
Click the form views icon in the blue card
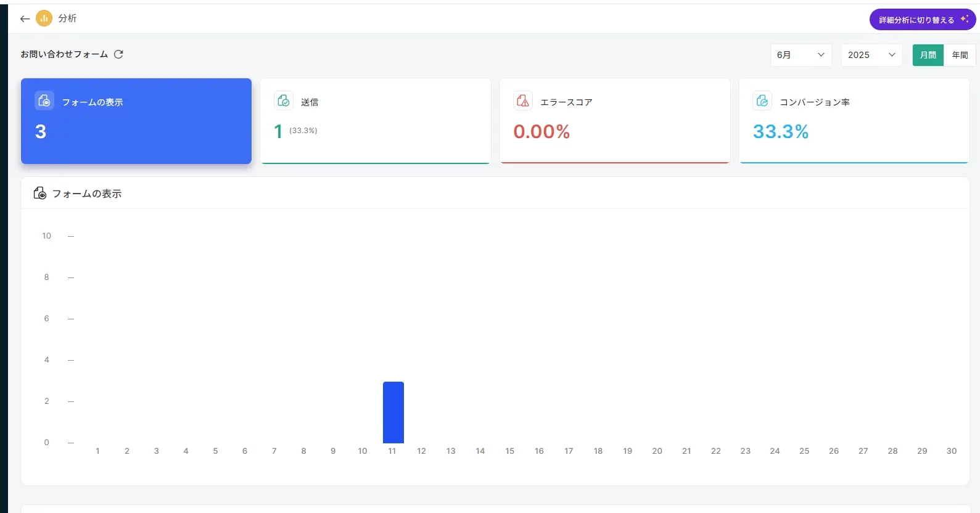click(x=44, y=101)
